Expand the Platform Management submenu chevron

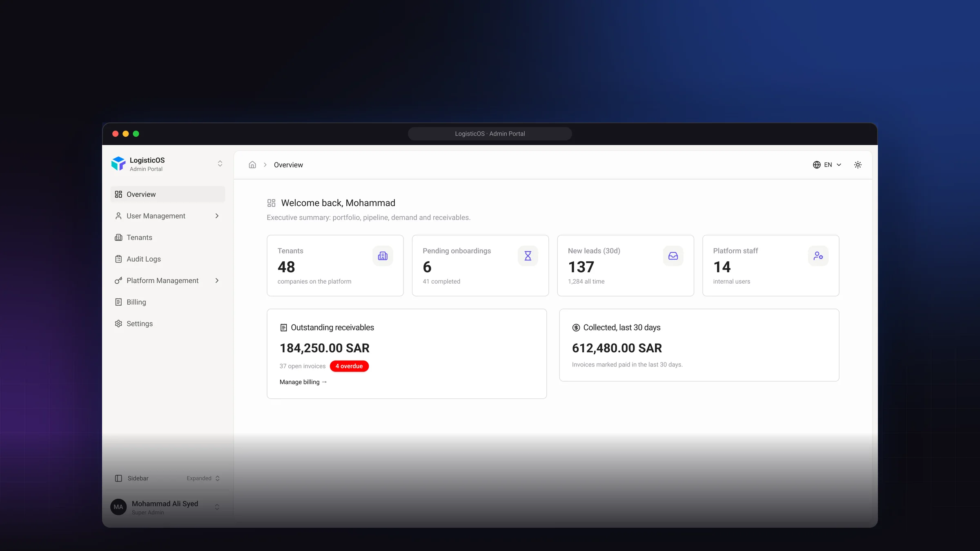tap(217, 280)
